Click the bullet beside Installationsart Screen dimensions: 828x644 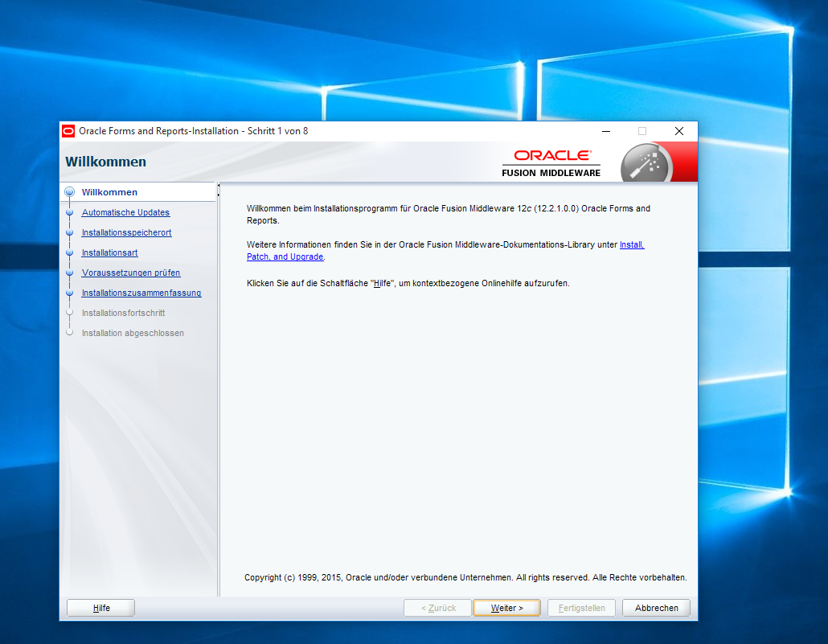(69, 252)
